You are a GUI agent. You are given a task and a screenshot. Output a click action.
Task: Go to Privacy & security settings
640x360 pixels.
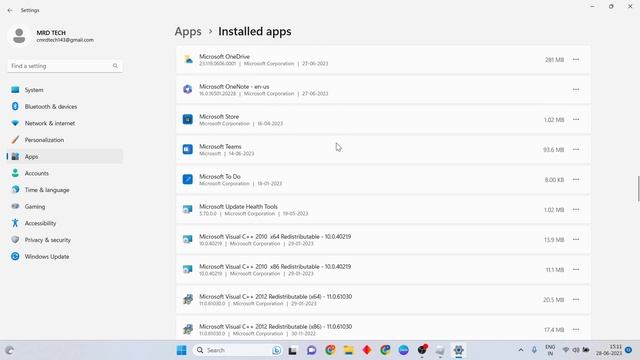(65, 240)
